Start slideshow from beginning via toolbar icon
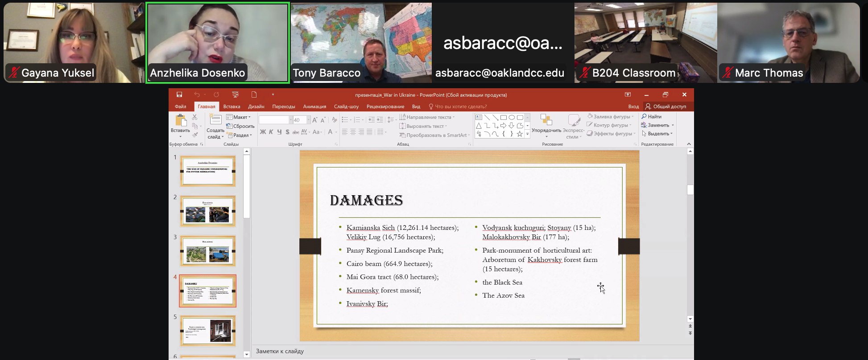 click(x=235, y=94)
